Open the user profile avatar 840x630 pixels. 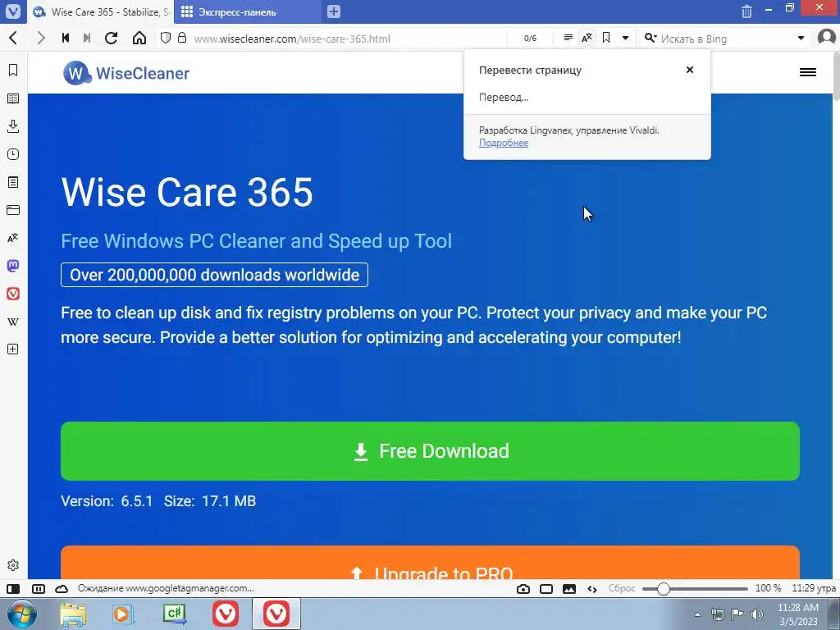[827, 38]
